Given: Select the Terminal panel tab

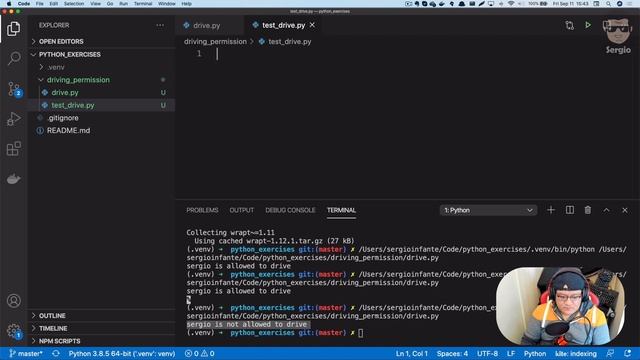Looking at the screenshot, I should 341,210.
